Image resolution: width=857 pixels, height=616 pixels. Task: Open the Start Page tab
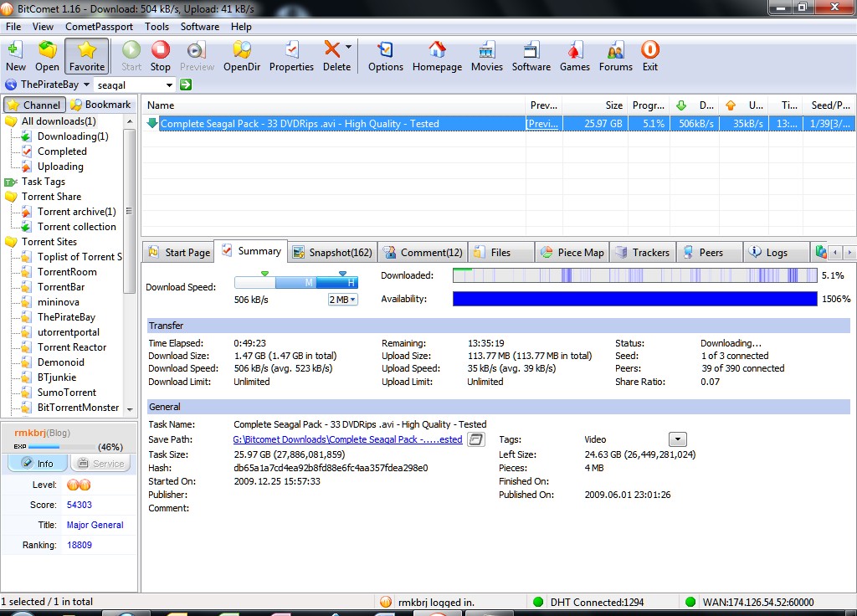[x=179, y=252]
